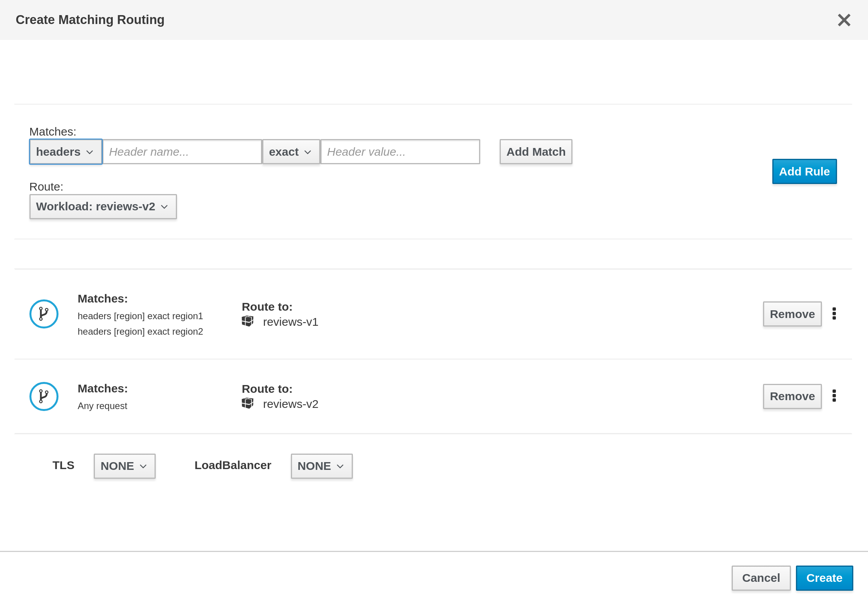
Task: Remove the reviews-v1 routing rule
Action: 792,314
